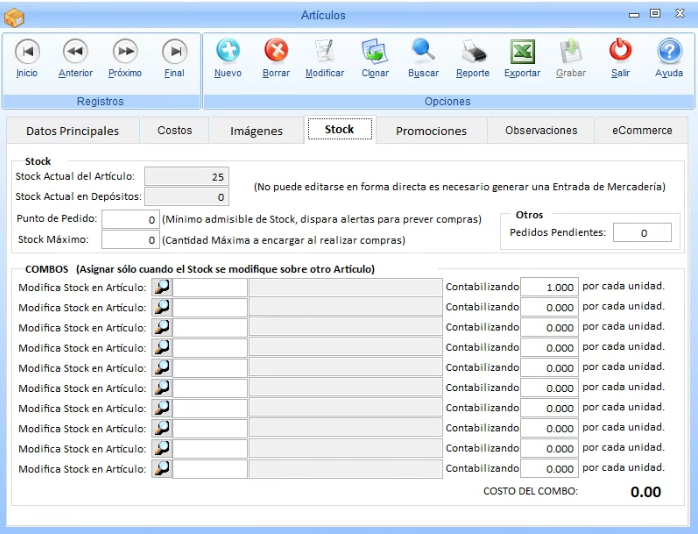Open the Observaciones tab
The image size is (698, 534).
[541, 131]
